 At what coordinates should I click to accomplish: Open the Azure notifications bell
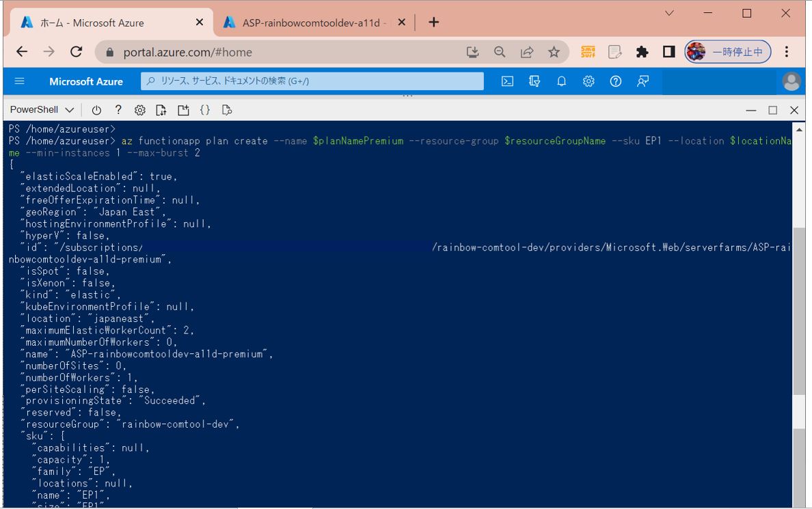tap(561, 81)
